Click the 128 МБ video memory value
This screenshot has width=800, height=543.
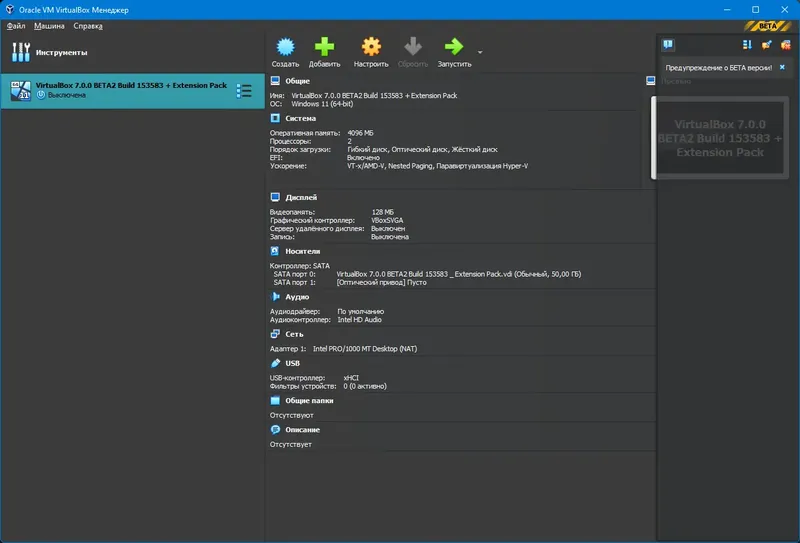click(383, 212)
